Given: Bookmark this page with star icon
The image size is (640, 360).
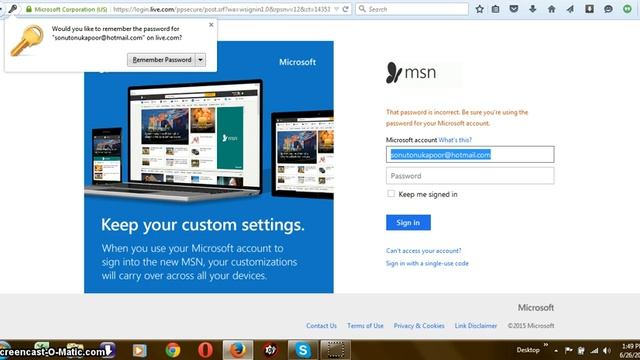Looking at the screenshot, I should [480, 9].
